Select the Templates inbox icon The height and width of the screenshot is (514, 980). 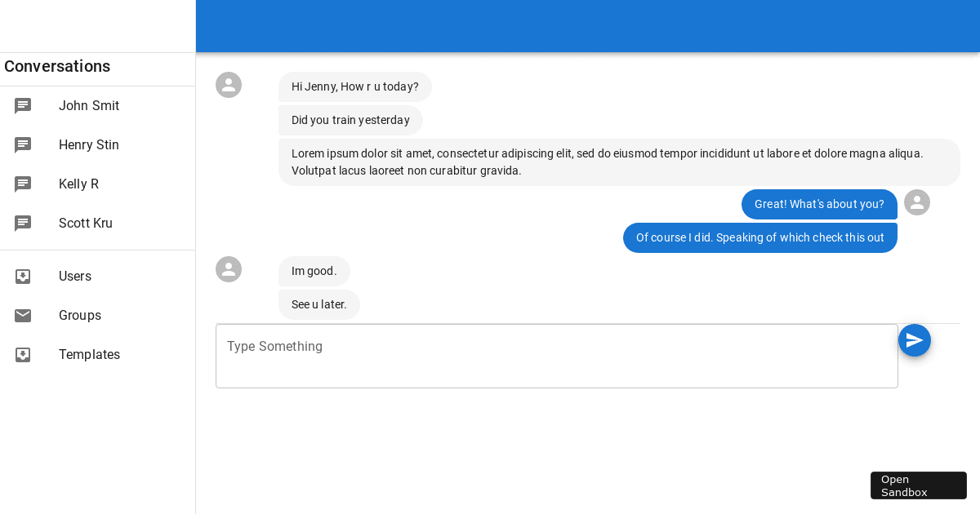coord(23,354)
